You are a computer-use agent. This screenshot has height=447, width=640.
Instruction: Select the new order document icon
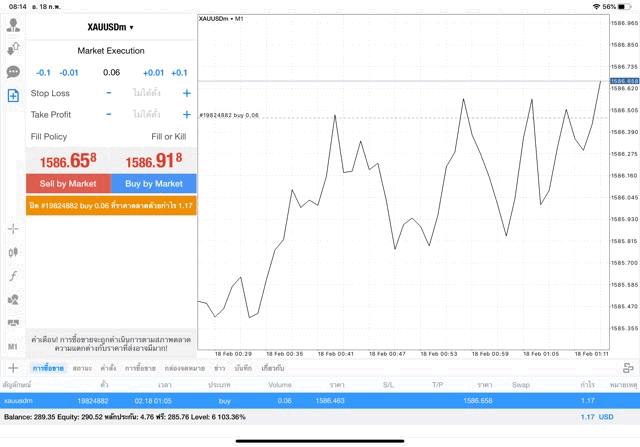click(x=13, y=96)
